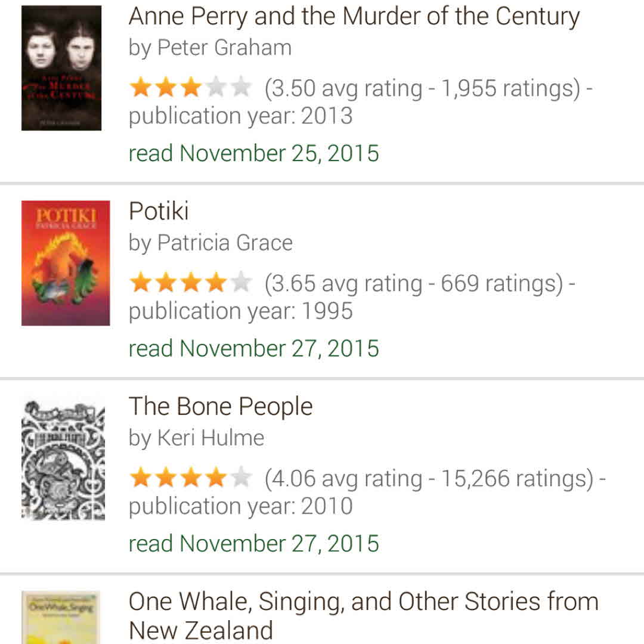644x644 pixels.
Task: Click the star rating for The Bone People
Action: click(190, 478)
